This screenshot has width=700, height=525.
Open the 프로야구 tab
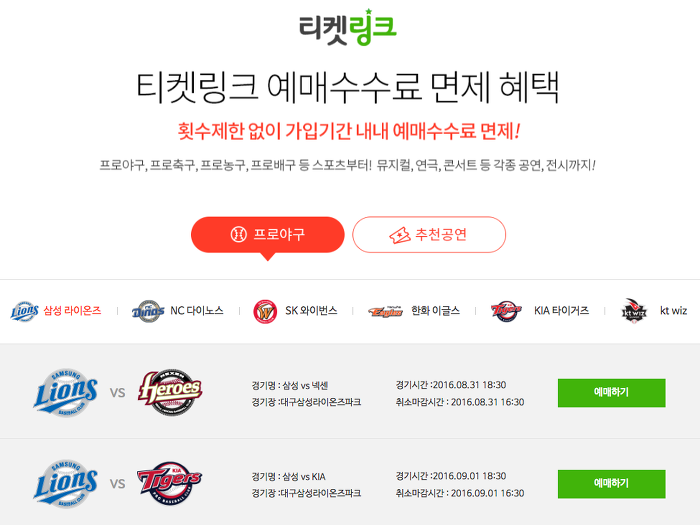[x=268, y=235]
